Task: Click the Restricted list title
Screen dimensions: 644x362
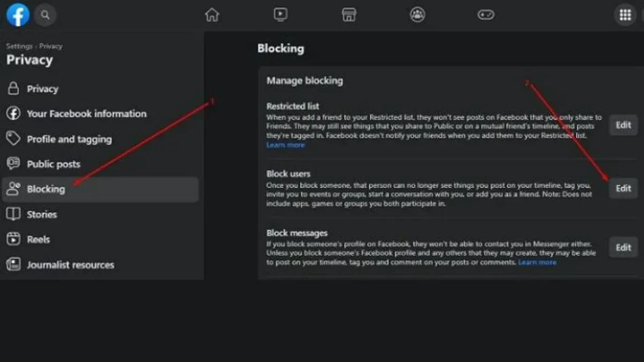Action: coord(293,106)
